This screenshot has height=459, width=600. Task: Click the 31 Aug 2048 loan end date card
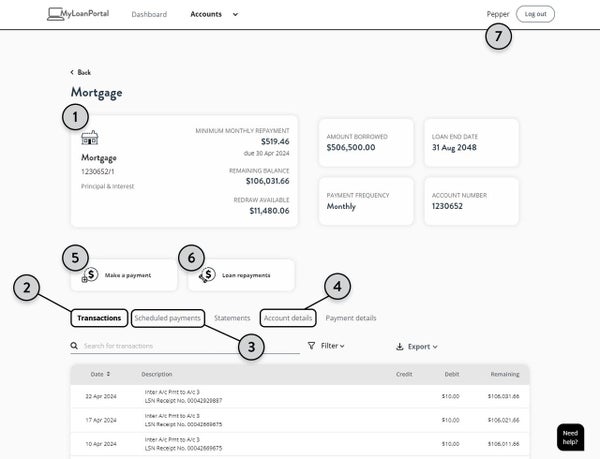pyautogui.click(x=471, y=142)
